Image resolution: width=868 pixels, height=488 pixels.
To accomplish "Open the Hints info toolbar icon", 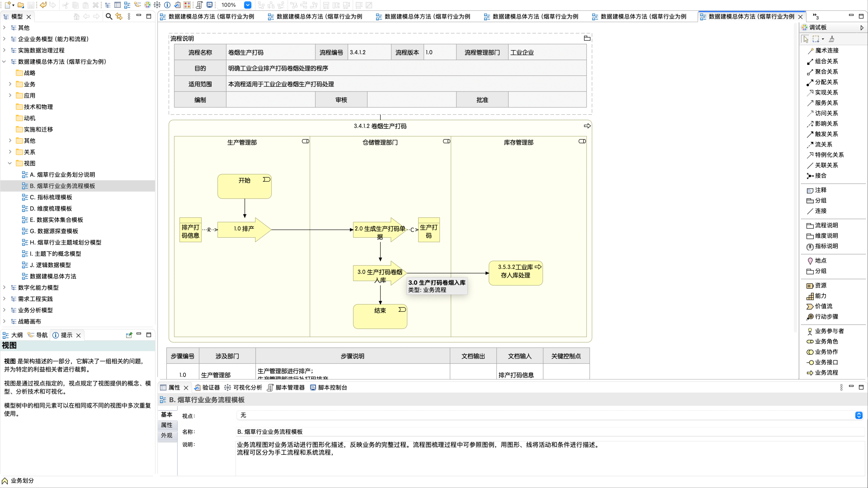I will click(167, 5).
